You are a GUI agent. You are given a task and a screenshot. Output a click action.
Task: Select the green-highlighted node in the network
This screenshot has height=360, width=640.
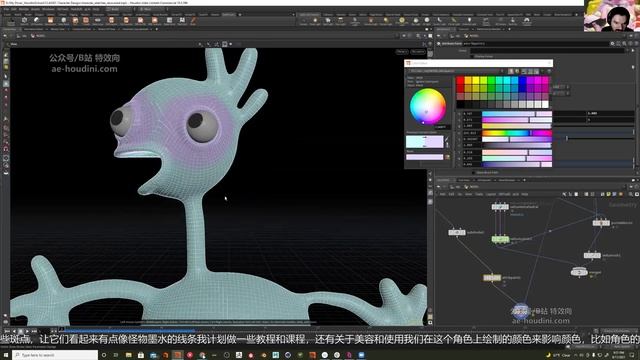point(500,239)
